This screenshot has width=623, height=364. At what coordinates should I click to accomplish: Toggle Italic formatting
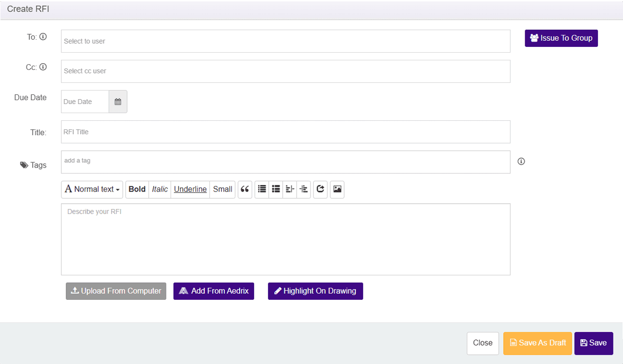pos(160,189)
